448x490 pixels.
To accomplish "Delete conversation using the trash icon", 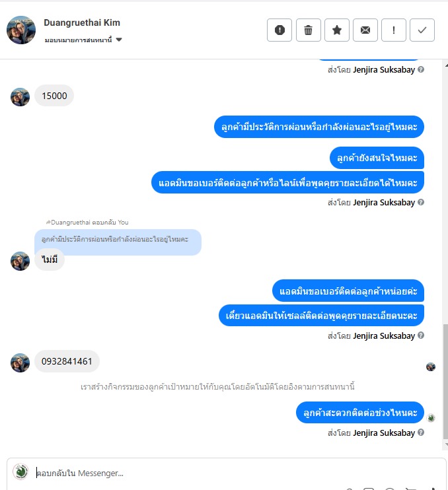I will pos(309,30).
